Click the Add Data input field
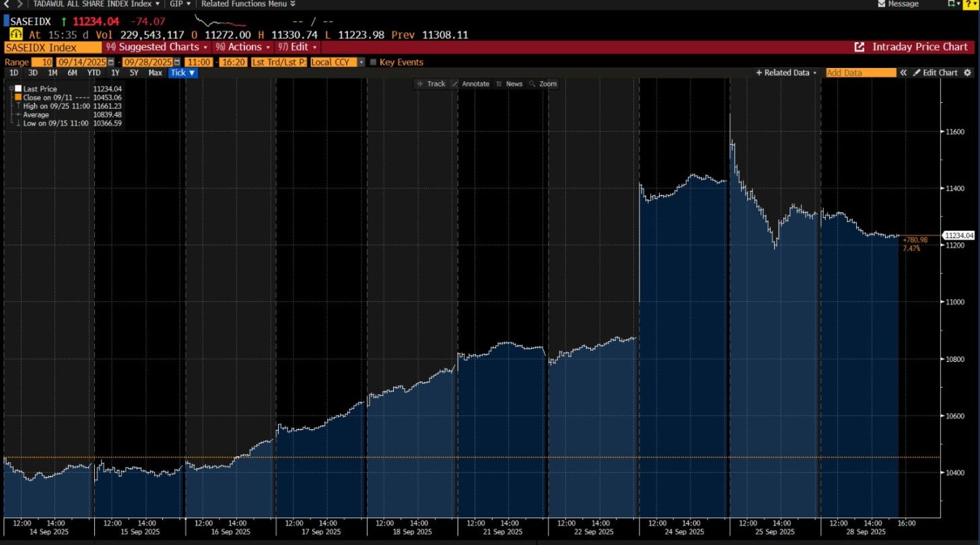 (860, 73)
